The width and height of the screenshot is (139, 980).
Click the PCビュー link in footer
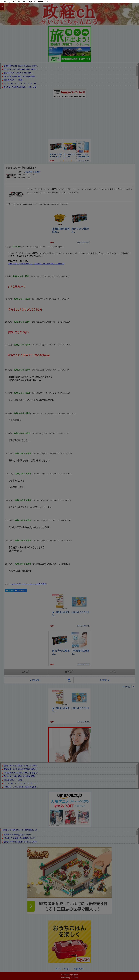pos(67,969)
